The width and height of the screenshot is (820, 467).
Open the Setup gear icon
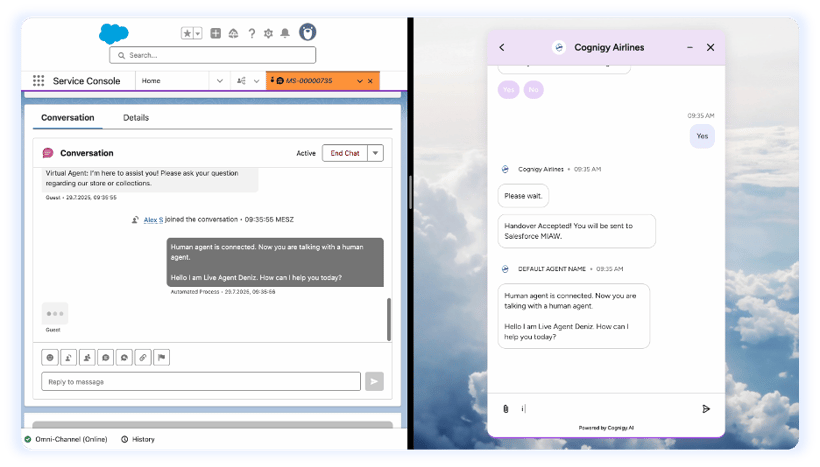pyautogui.click(x=268, y=33)
